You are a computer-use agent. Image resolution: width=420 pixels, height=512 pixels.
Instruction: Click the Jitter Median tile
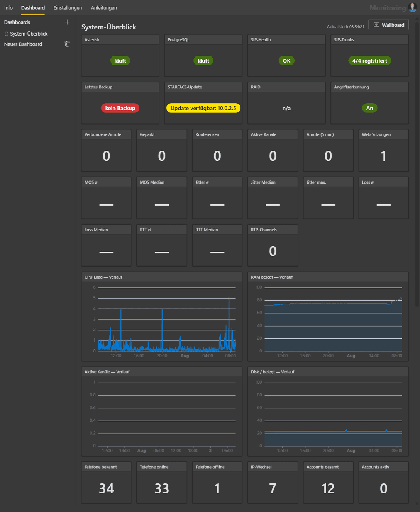(x=273, y=198)
